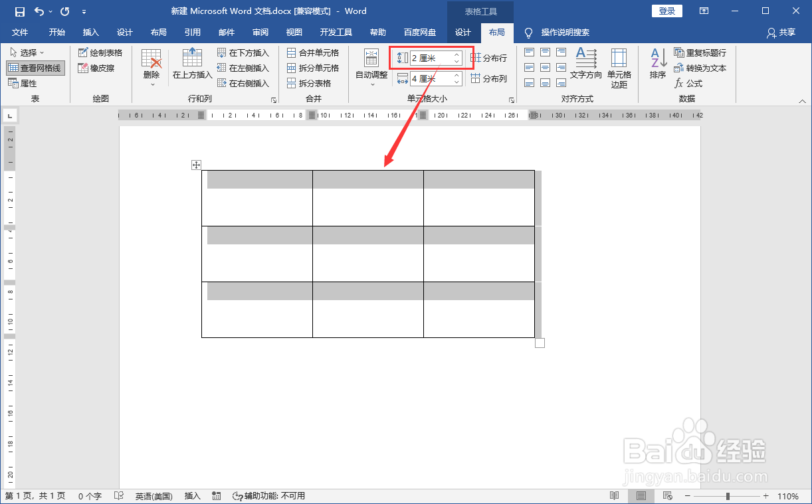Align cell text center
The image size is (812, 504).
click(545, 68)
